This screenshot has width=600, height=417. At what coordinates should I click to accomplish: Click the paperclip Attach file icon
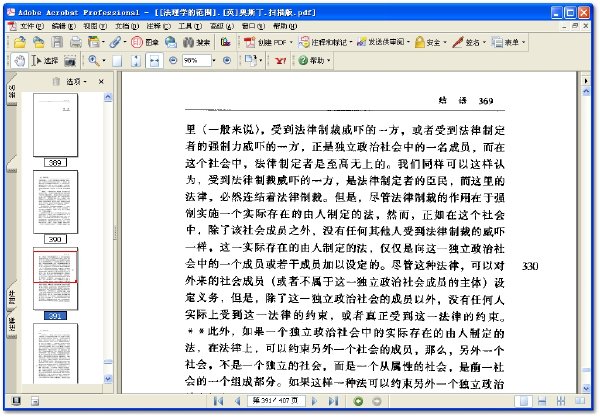[115, 42]
